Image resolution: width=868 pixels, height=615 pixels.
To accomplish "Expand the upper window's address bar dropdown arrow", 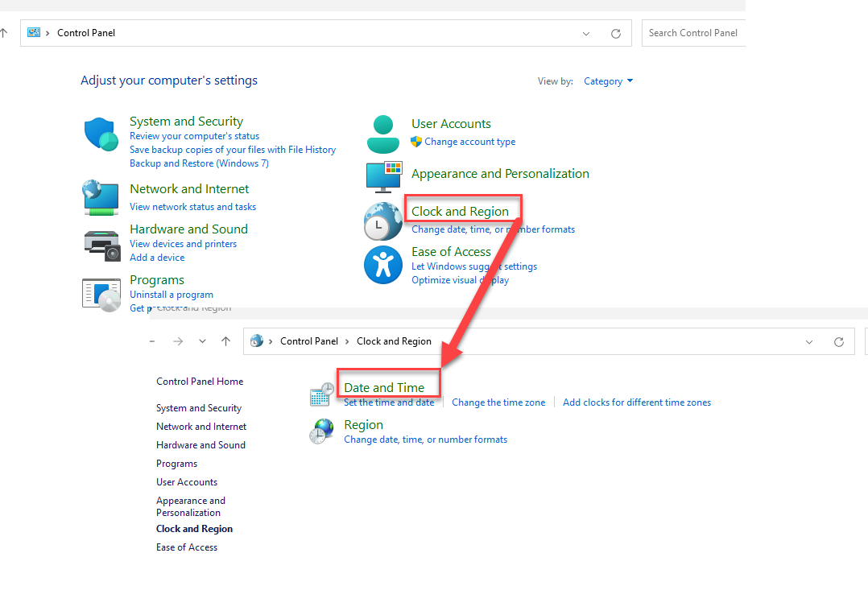I will pyautogui.click(x=586, y=34).
